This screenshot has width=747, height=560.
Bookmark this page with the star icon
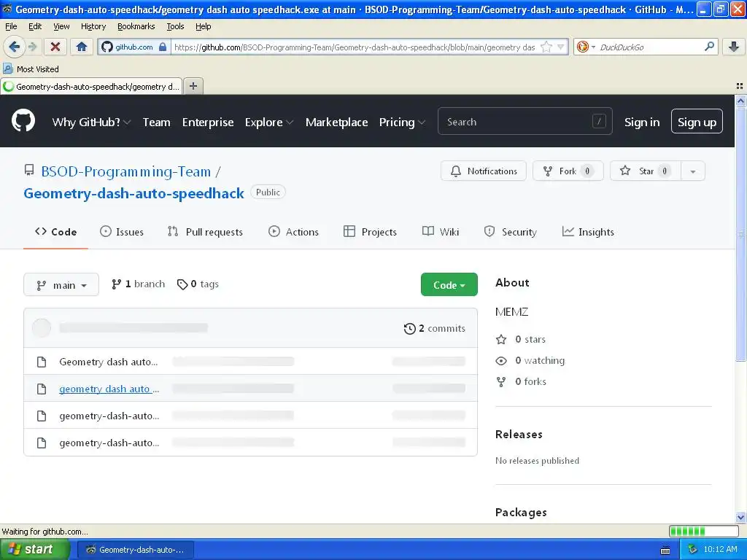pyautogui.click(x=546, y=47)
